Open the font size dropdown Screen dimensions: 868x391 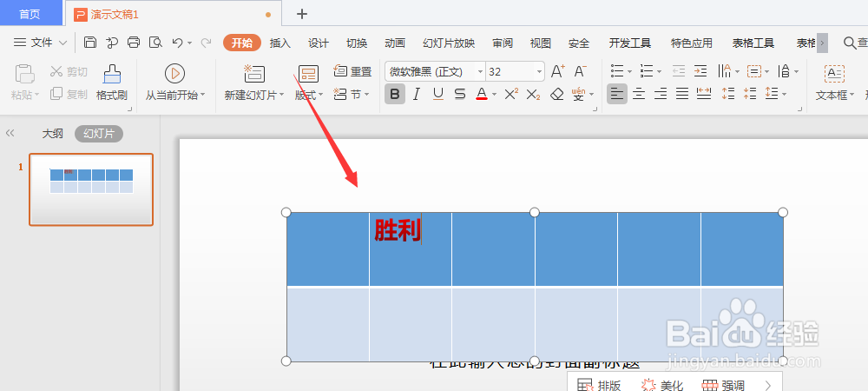coord(539,72)
